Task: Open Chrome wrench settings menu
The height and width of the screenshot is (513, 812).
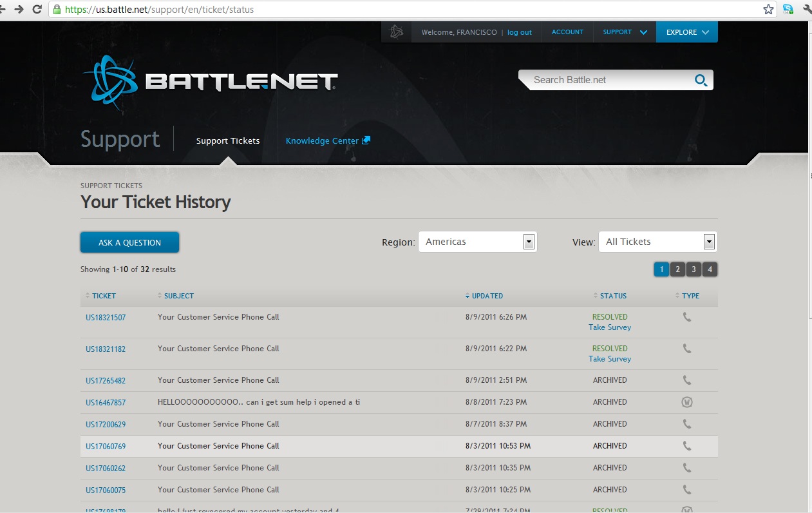Action: (x=807, y=9)
